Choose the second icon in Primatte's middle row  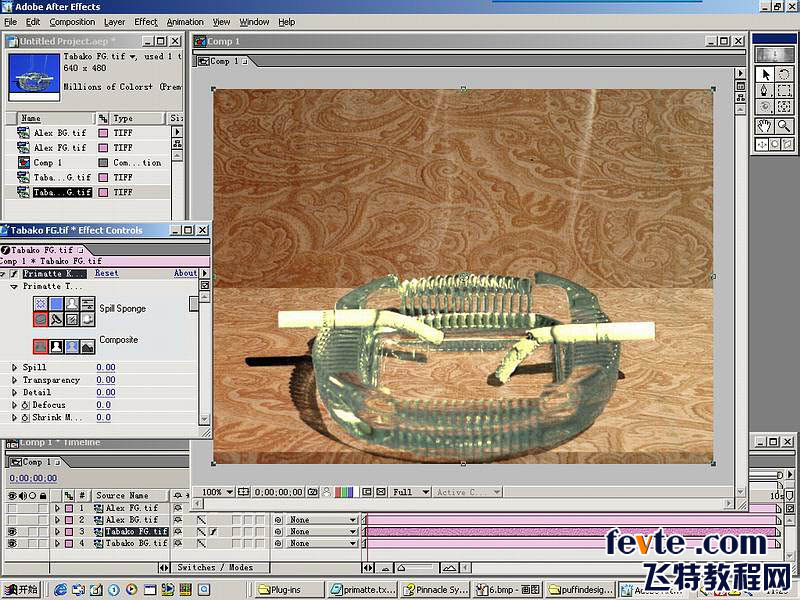pyautogui.click(x=57, y=319)
